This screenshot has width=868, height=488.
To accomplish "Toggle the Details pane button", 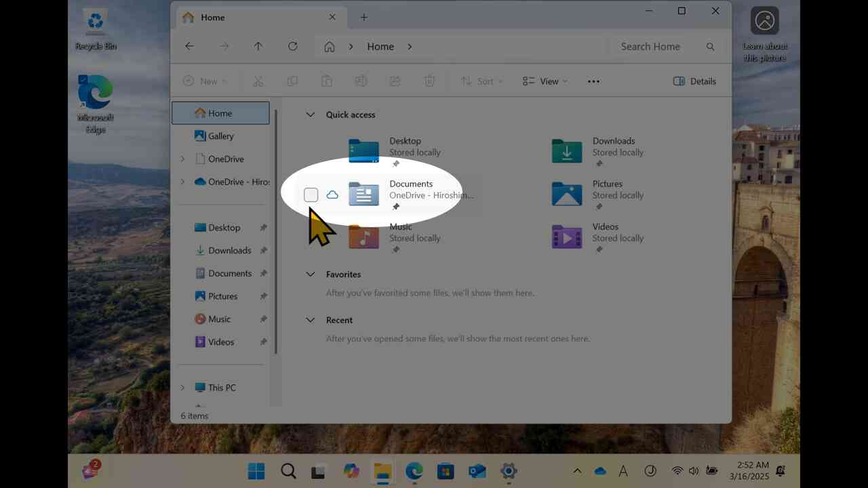I will (x=694, y=81).
